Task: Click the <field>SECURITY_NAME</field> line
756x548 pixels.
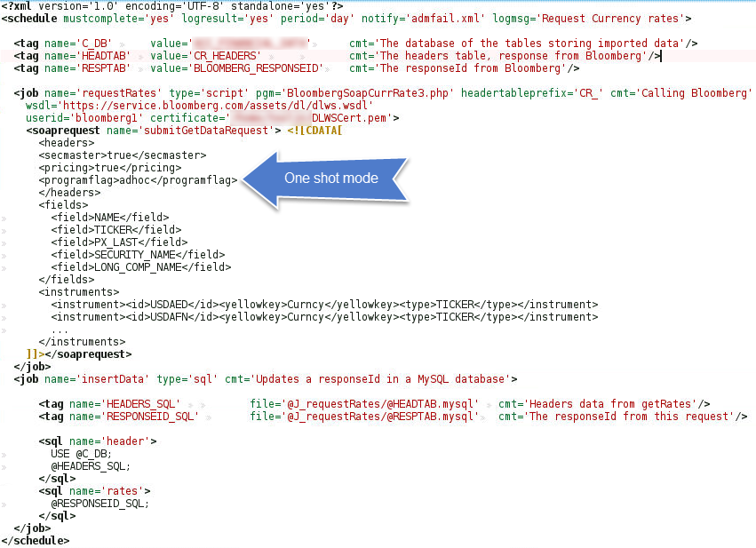Action: point(138,255)
